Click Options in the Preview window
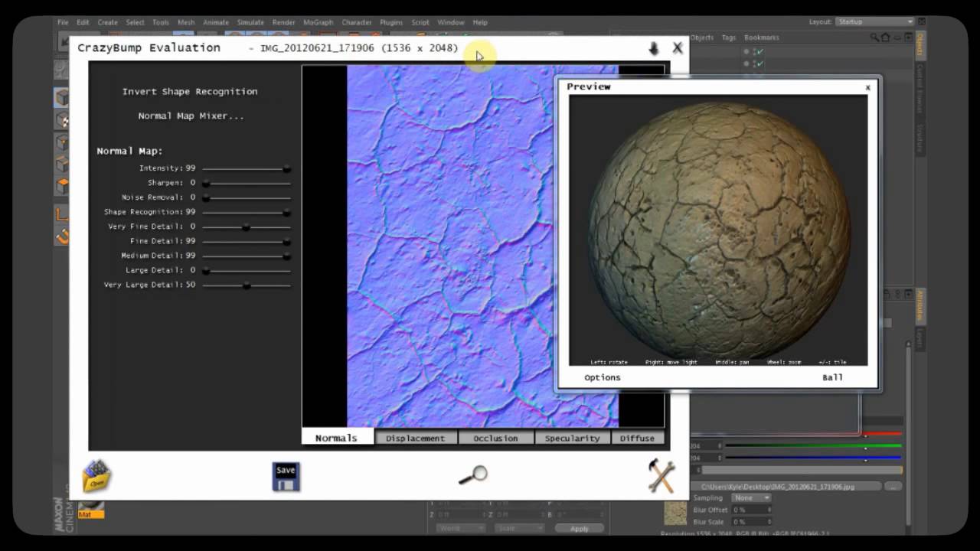The height and width of the screenshot is (551, 980). tap(603, 377)
